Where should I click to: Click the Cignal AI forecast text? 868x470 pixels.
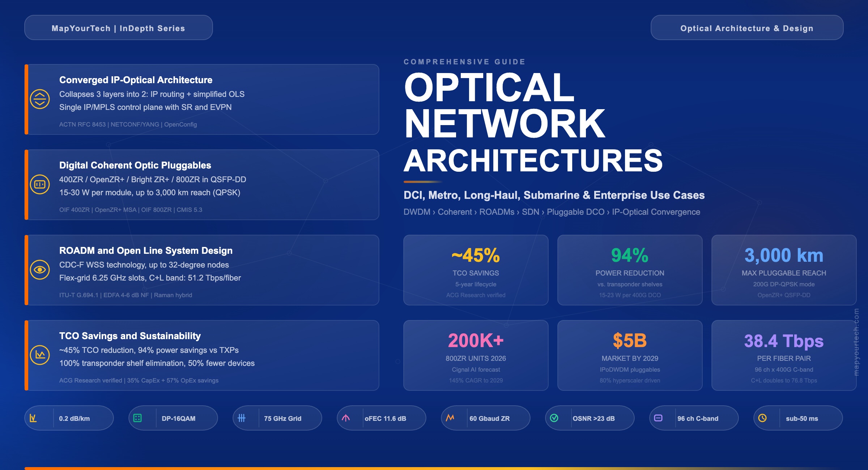point(476,369)
